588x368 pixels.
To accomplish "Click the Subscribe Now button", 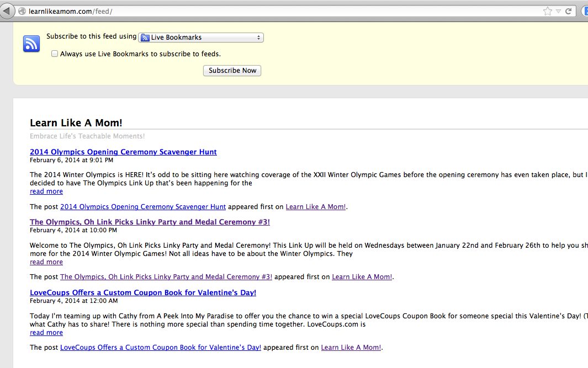I will pos(232,71).
